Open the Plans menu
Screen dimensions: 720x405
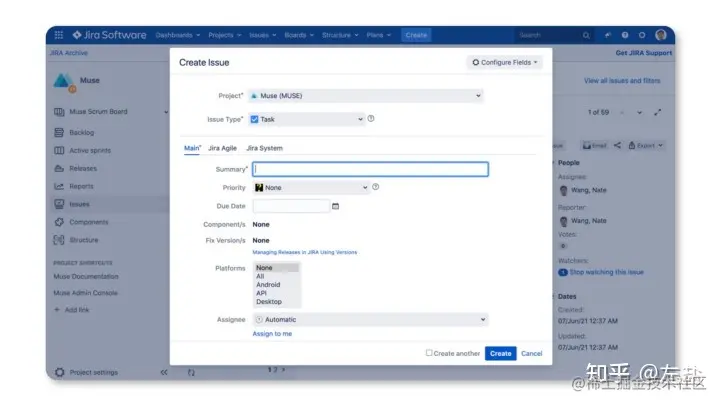(379, 35)
